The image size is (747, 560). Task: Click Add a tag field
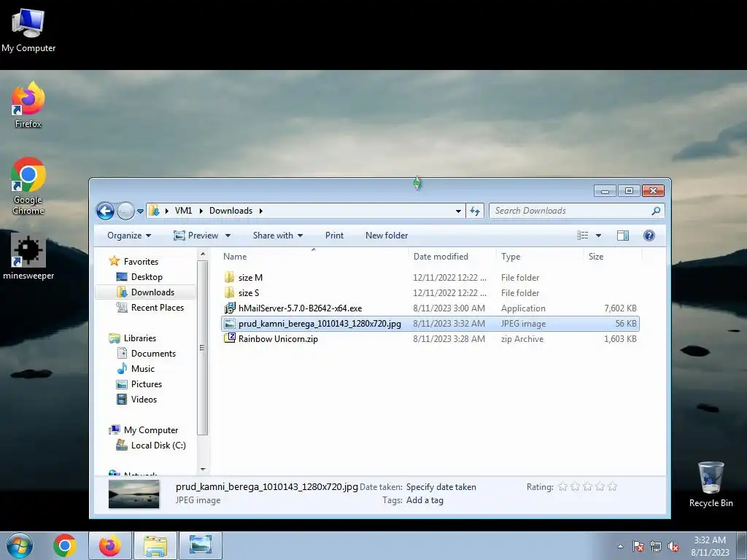point(425,500)
